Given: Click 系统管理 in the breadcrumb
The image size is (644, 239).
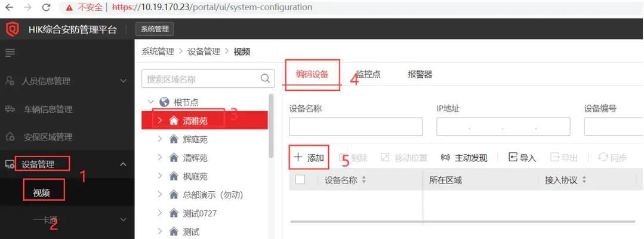Looking at the screenshot, I should tap(158, 51).
